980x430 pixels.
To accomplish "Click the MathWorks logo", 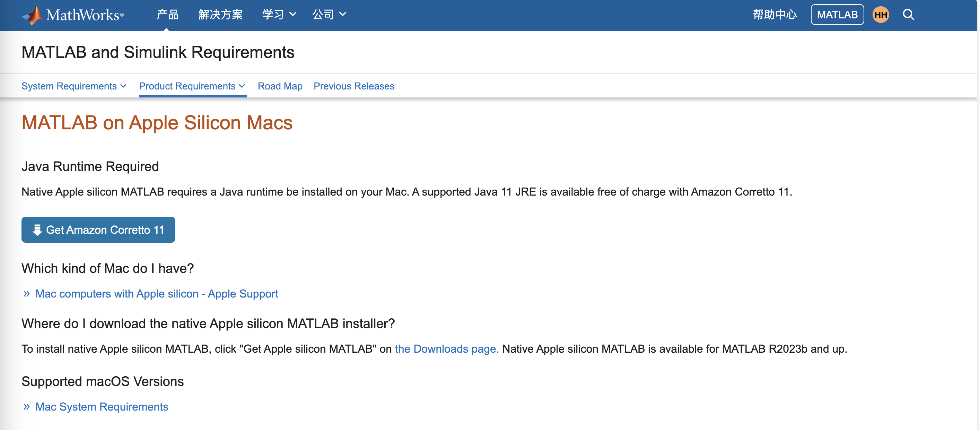I will (x=73, y=15).
